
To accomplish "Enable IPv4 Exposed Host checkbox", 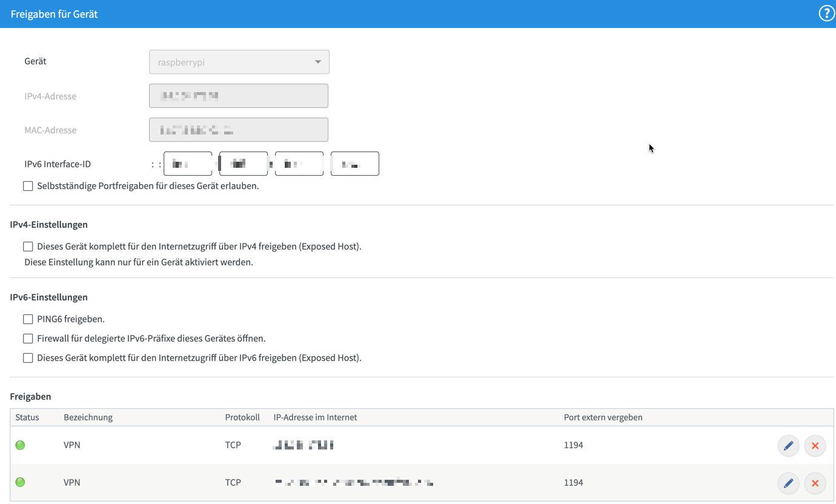I will 28,247.
